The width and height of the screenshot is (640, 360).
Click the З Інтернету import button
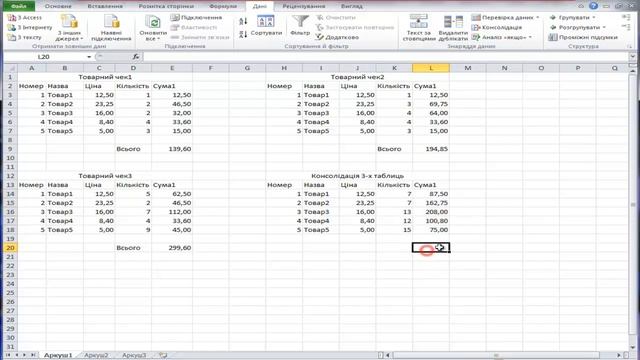coord(30,27)
